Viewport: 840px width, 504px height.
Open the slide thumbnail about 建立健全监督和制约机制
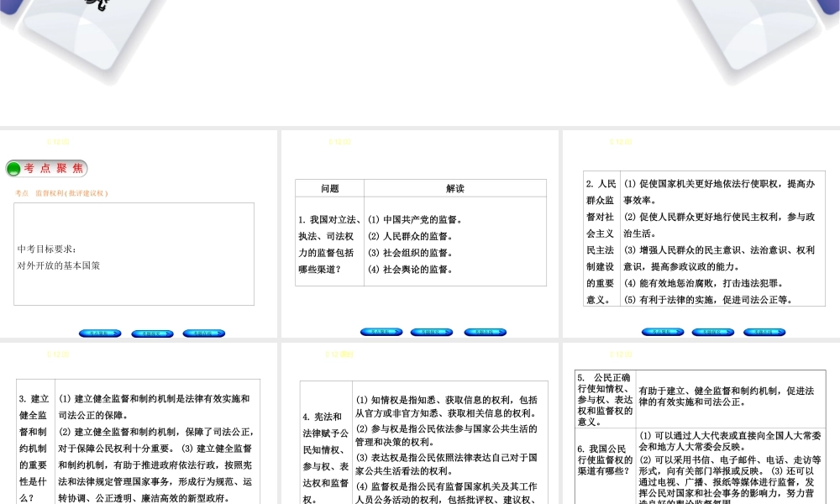tap(139, 423)
